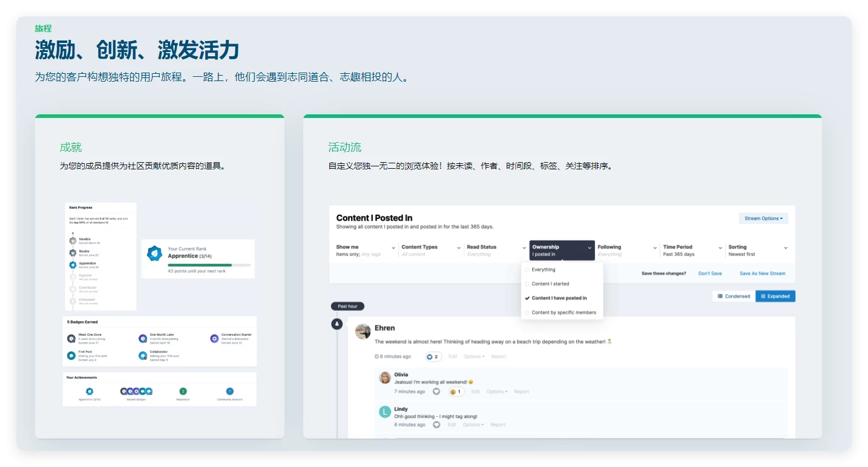Click the Apprentice rank progress bar
The image size is (868, 467).
click(209, 265)
